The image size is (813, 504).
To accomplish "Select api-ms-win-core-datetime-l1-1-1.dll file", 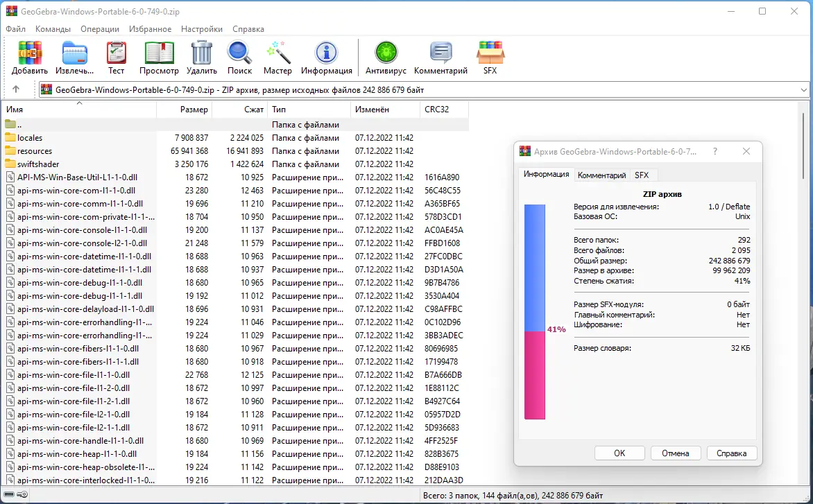I will [84, 270].
